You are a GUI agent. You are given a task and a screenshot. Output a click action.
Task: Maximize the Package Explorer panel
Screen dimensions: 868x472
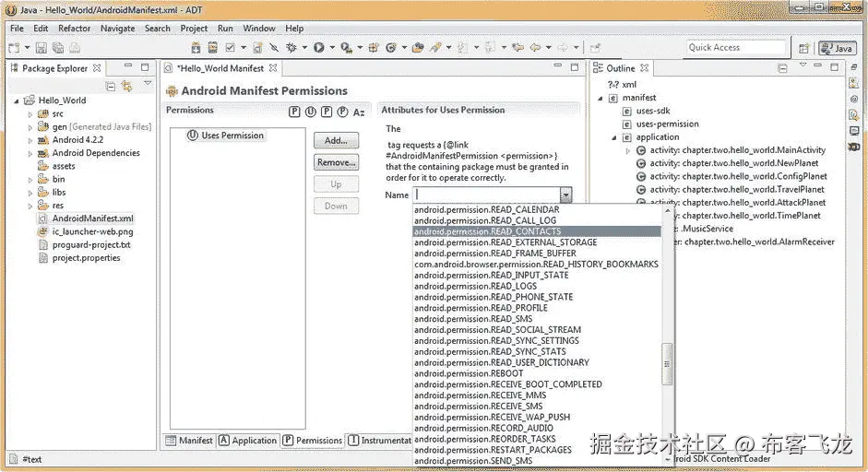[145, 67]
